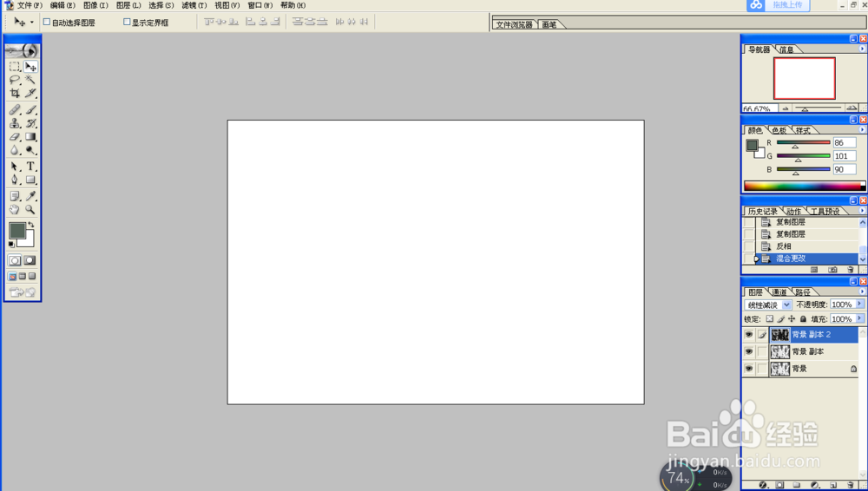Screen dimensions: 868x491
Task: Select the Type tool
Action: coord(30,166)
